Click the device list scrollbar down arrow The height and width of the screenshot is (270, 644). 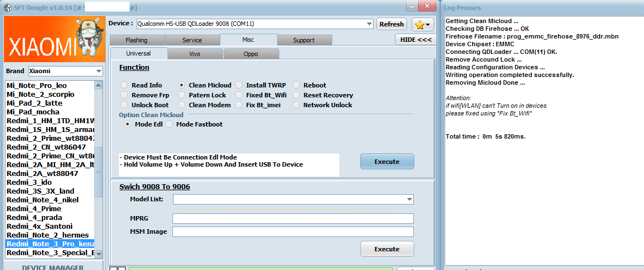[98, 254]
